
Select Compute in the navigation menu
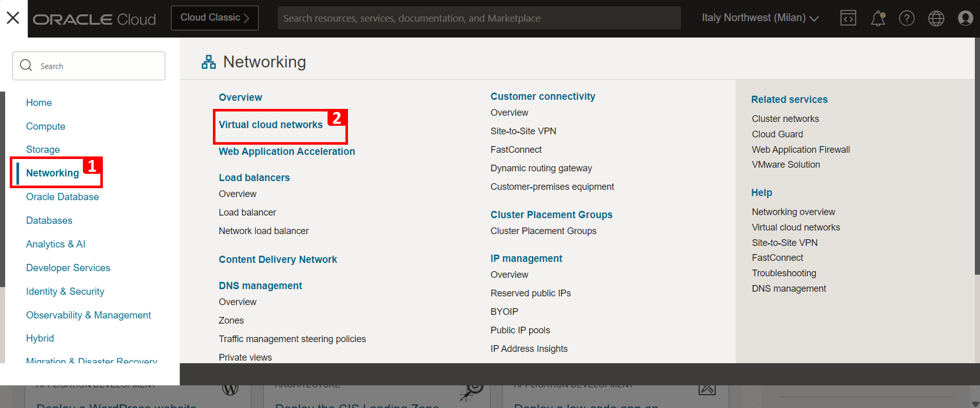tap(46, 126)
